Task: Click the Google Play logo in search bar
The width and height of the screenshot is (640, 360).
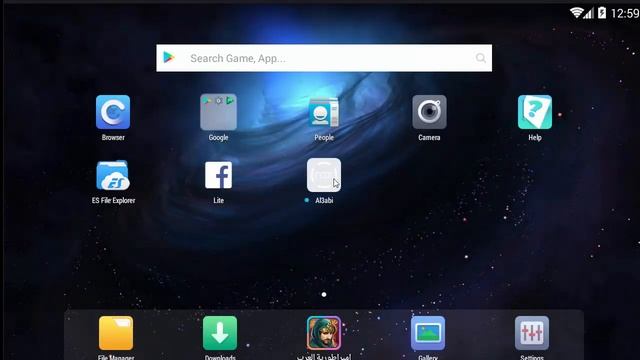Action: pyautogui.click(x=169, y=58)
